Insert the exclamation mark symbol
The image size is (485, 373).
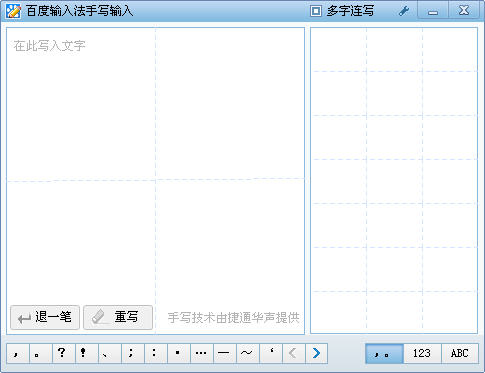tap(87, 353)
